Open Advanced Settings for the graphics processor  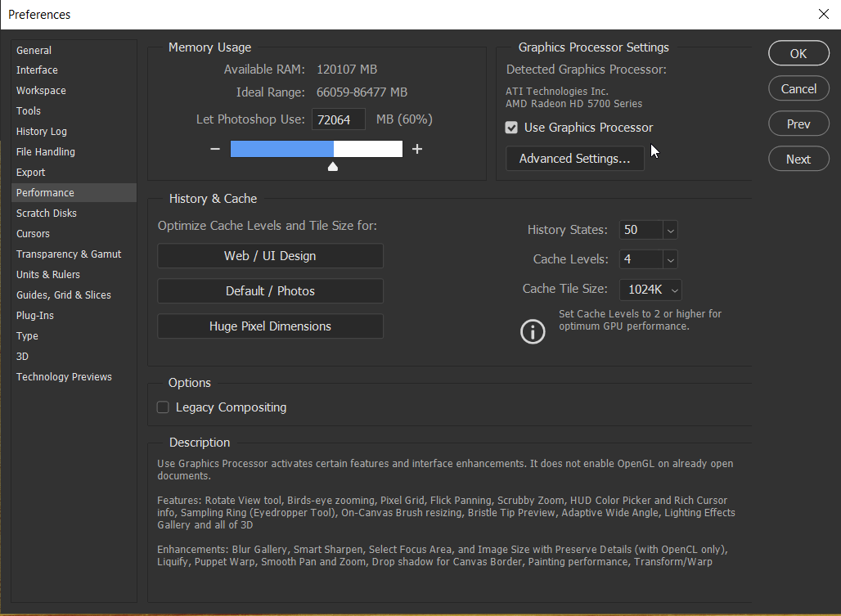[574, 159]
